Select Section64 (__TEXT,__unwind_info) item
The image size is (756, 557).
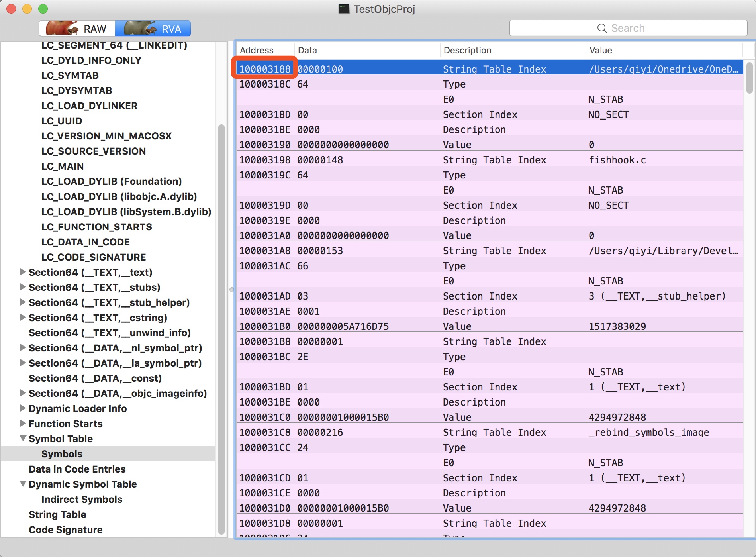(x=110, y=333)
